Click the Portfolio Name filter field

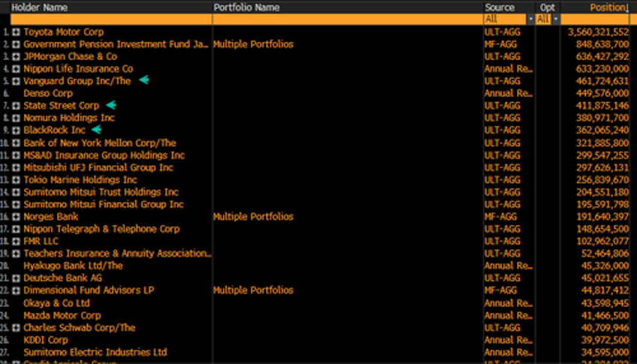[x=348, y=19]
